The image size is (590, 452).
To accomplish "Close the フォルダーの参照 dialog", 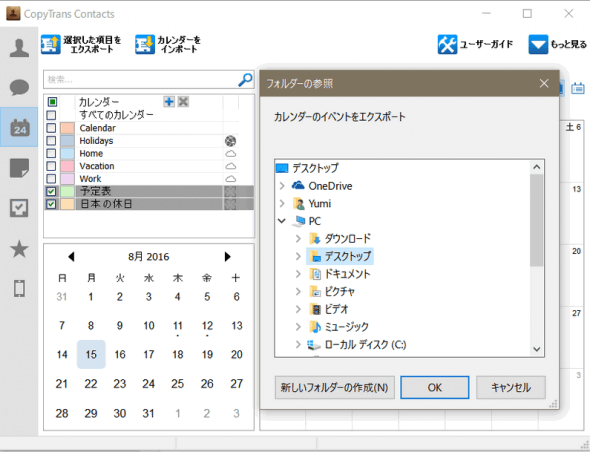I will [x=544, y=83].
